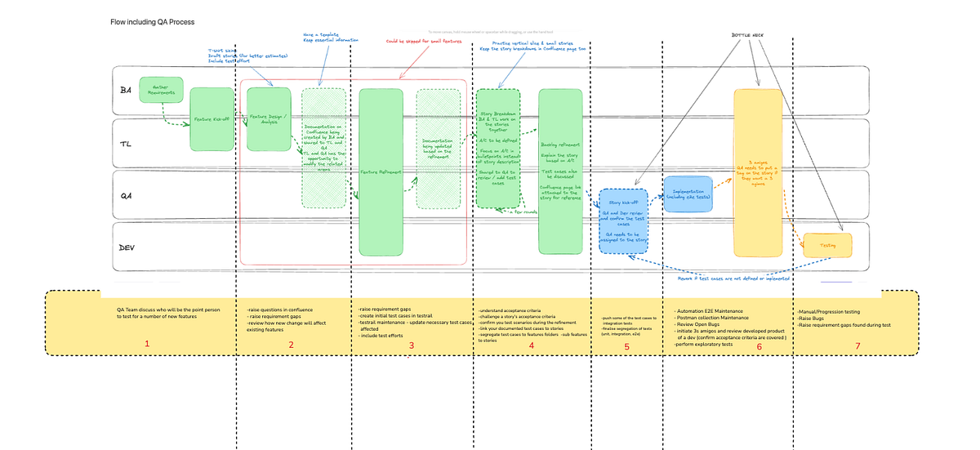Click the red number 2 in notes
980x450 pixels.
pos(291,344)
